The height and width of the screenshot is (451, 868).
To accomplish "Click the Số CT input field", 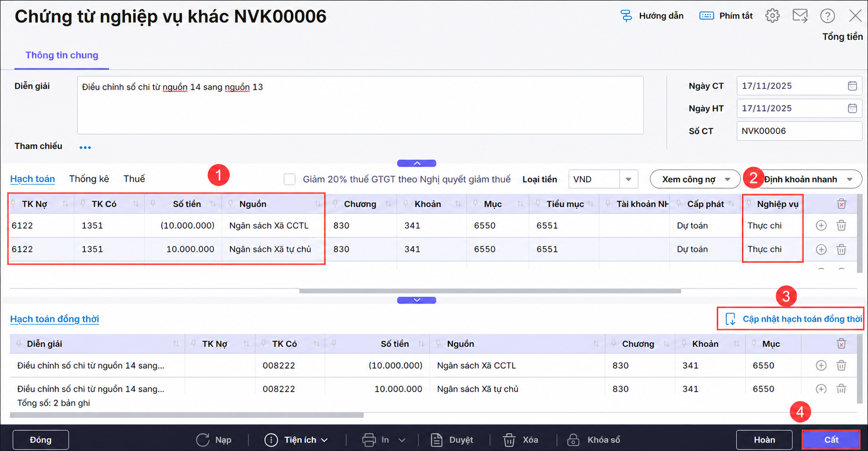I will pos(799,131).
